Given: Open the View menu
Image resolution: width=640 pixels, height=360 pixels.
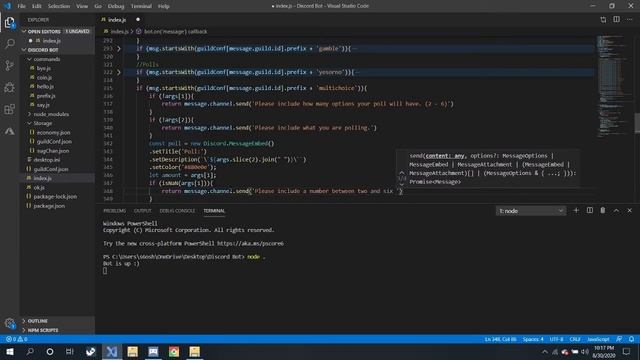Looking at the screenshot, I should [x=82, y=6].
